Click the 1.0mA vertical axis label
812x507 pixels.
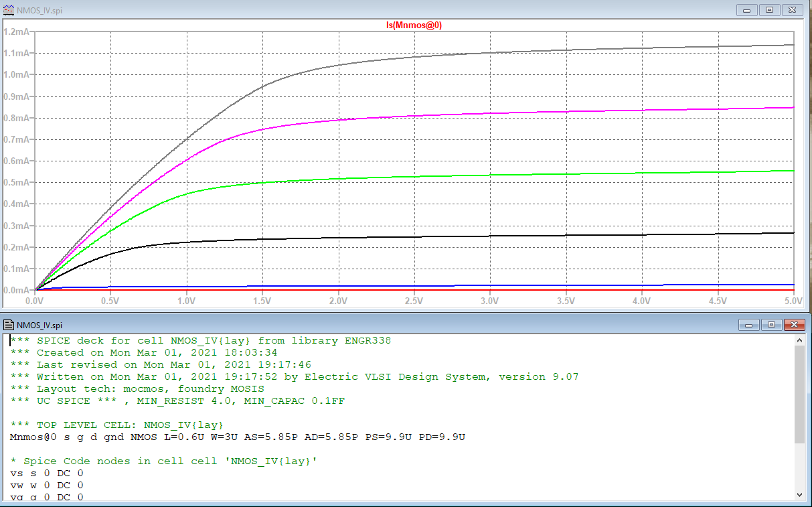tap(16, 74)
